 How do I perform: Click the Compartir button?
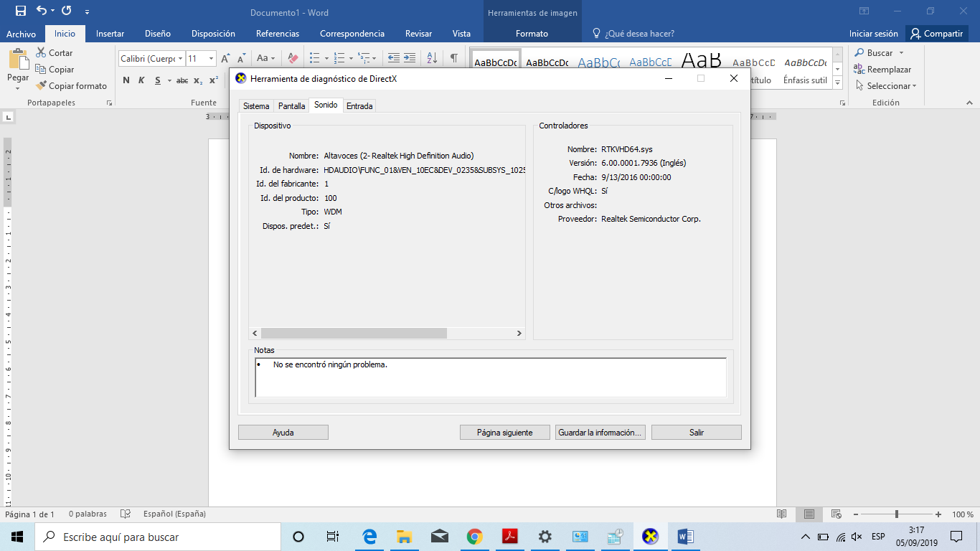pos(936,34)
